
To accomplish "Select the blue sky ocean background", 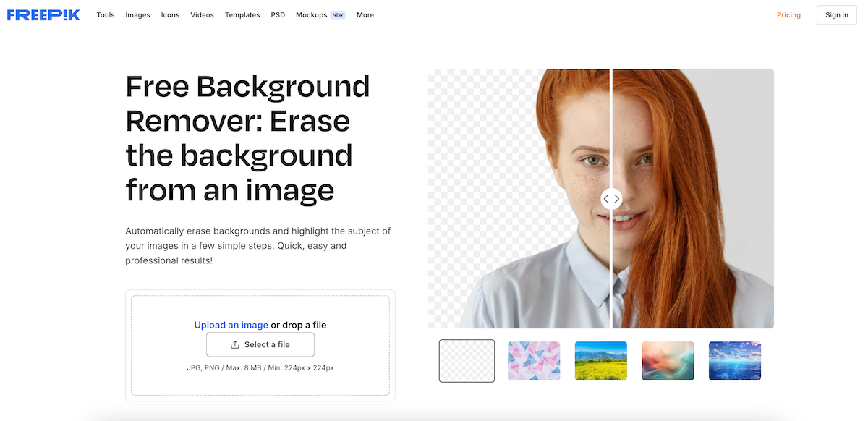I will [734, 360].
